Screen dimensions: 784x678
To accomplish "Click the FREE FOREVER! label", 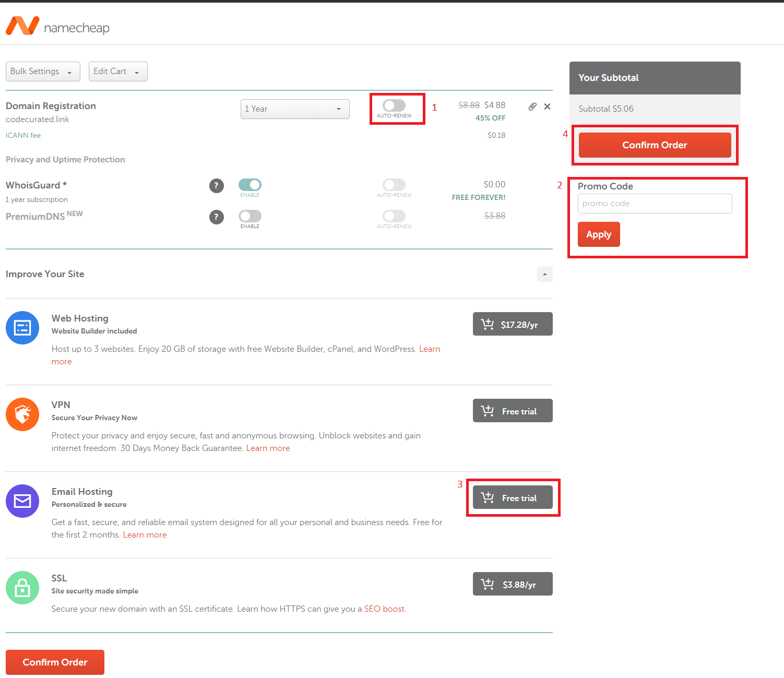I will click(479, 197).
